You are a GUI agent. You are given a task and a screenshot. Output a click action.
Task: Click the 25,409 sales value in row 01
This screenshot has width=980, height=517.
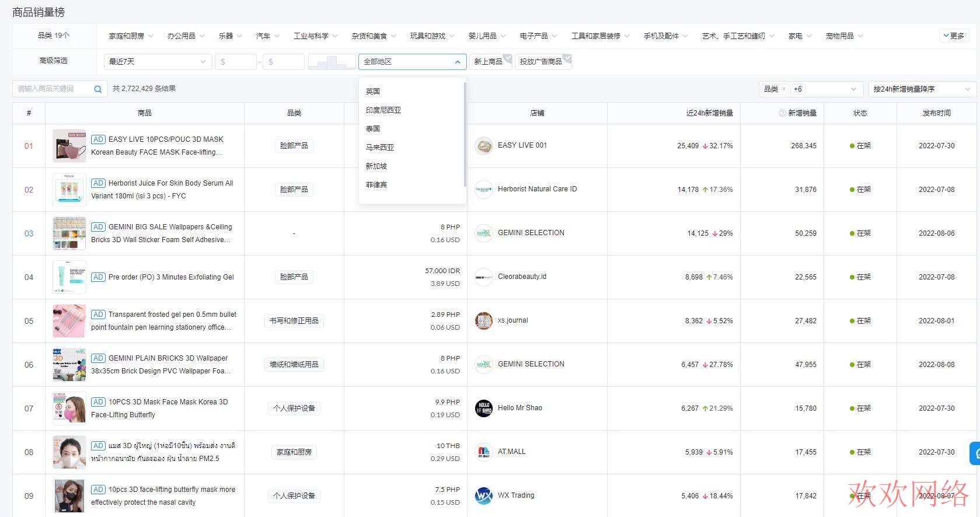pos(688,146)
